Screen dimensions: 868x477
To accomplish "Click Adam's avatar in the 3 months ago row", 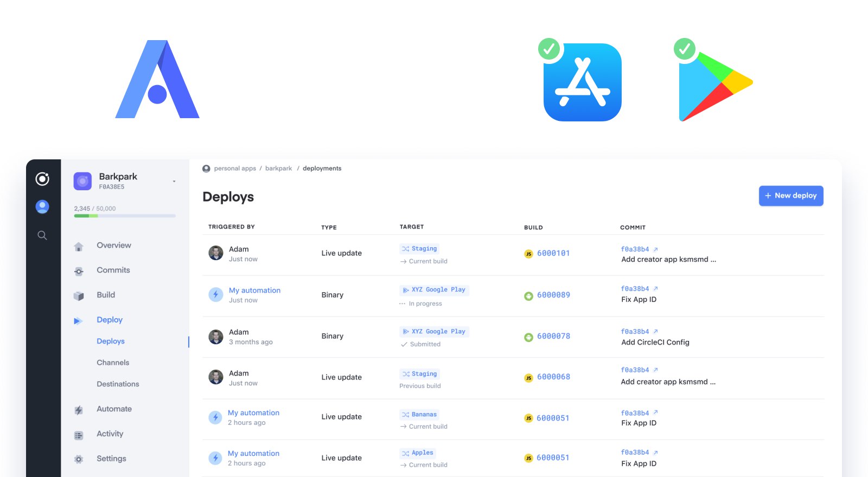I will [x=216, y=337].
